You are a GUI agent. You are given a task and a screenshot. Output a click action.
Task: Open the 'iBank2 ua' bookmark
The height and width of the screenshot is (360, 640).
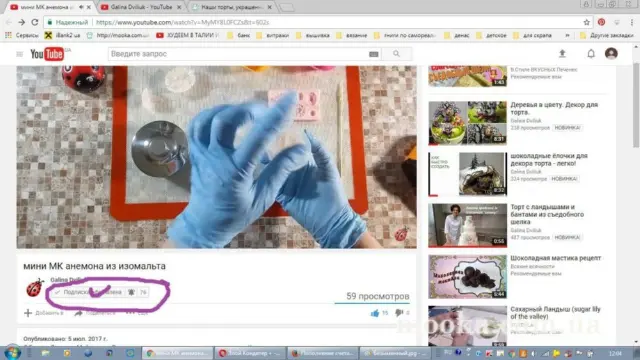click(62, 36)
